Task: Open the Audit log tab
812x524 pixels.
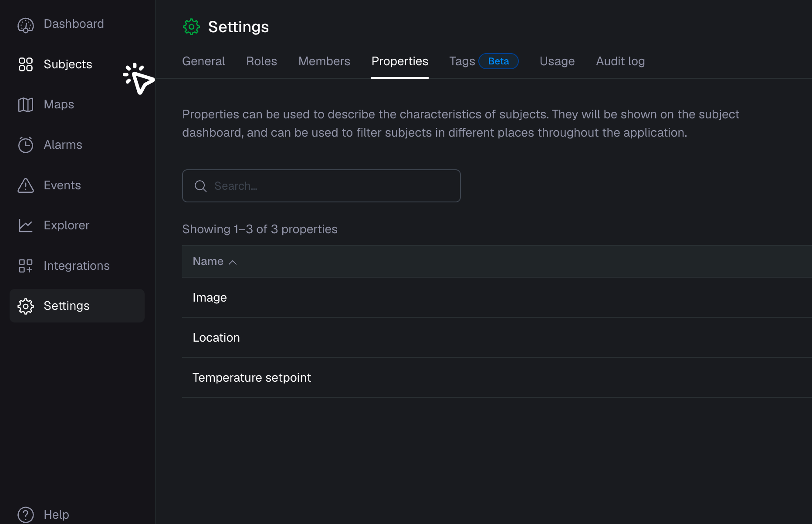Action: click(620, 61)
